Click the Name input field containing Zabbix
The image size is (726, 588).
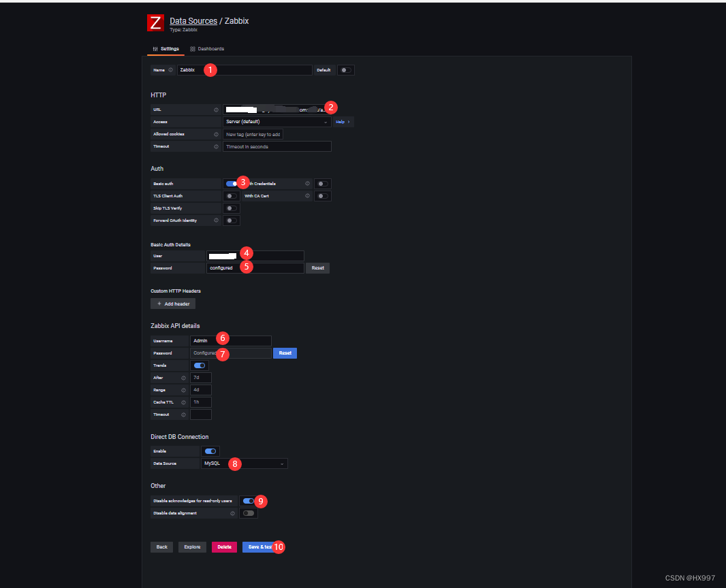[244, 70]
